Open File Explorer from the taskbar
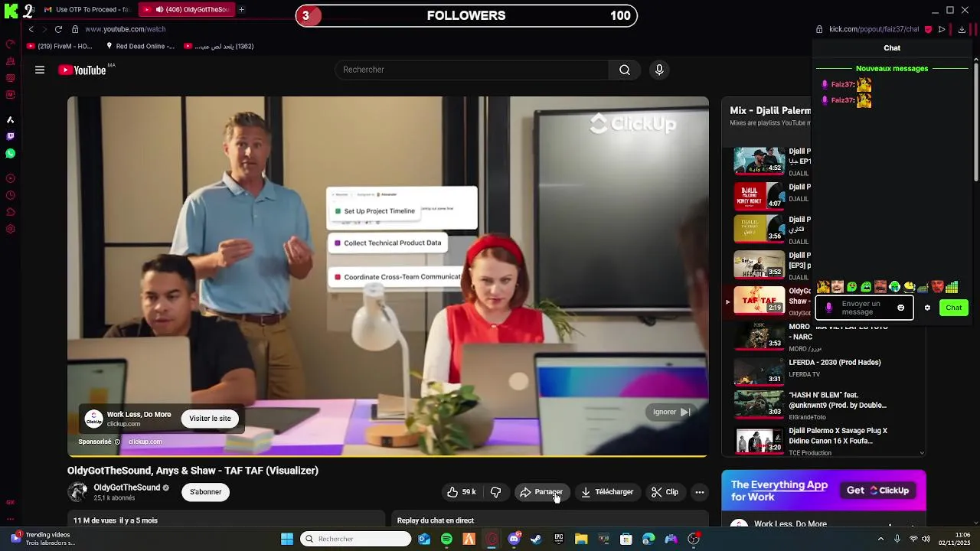980x551 pixels. [x=581, y=539]
